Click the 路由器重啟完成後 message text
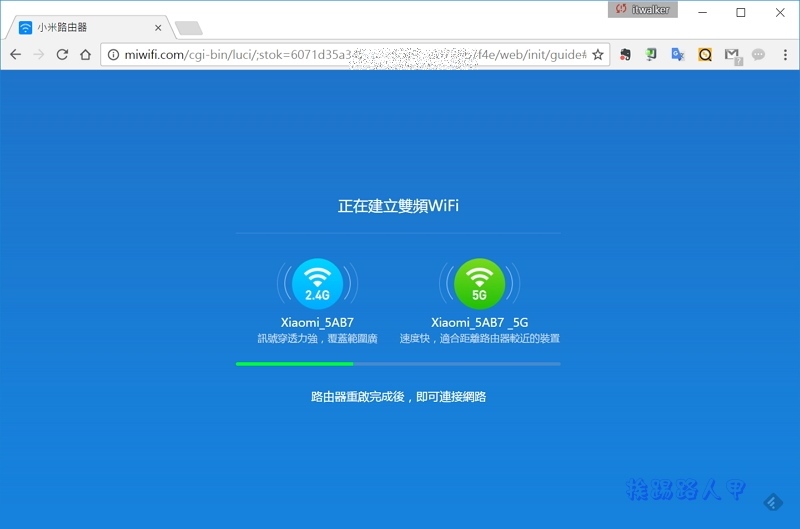This screenshot has width=800, height=529. pos(398,397)
